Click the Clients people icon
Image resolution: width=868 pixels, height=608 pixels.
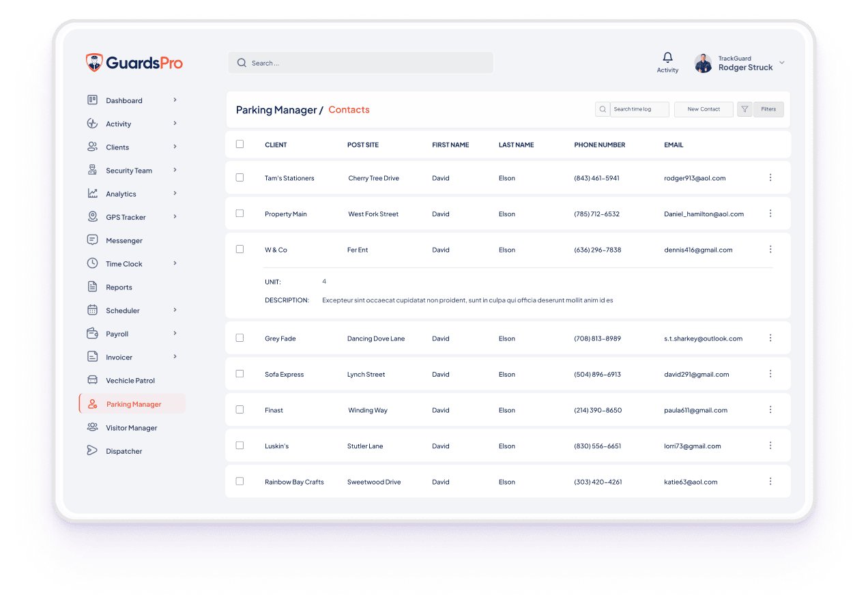[92, 147]
